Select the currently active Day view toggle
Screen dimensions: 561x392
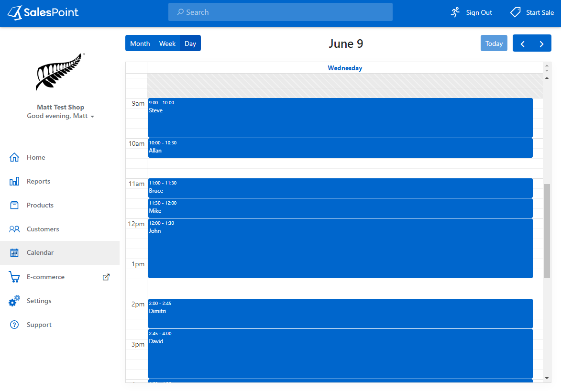click(190, 43)
